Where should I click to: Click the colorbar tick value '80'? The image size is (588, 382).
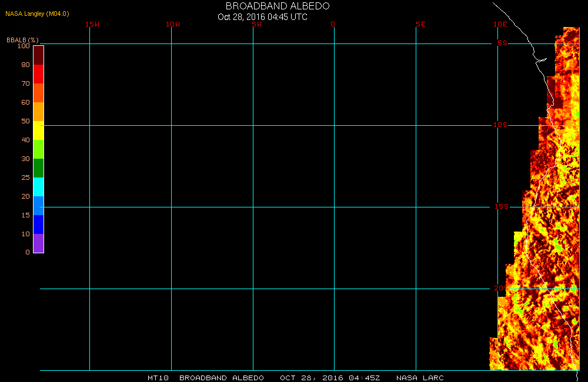[25, 65]
